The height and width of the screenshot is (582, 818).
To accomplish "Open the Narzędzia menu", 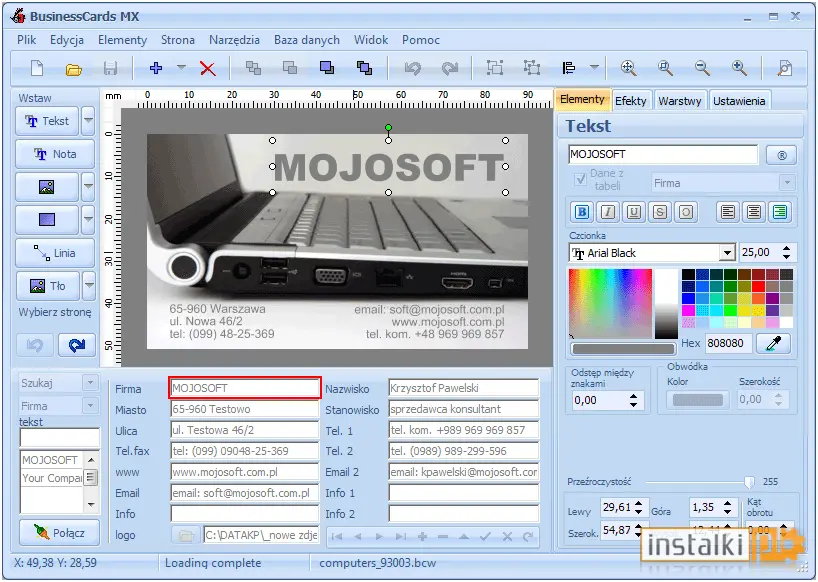I will tap(234, 40).
